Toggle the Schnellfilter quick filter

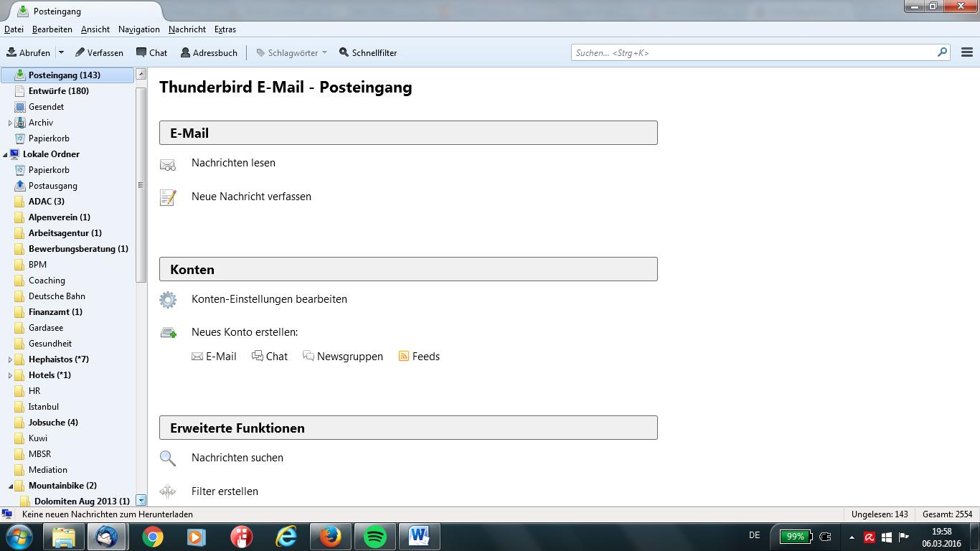coord(368,52)
